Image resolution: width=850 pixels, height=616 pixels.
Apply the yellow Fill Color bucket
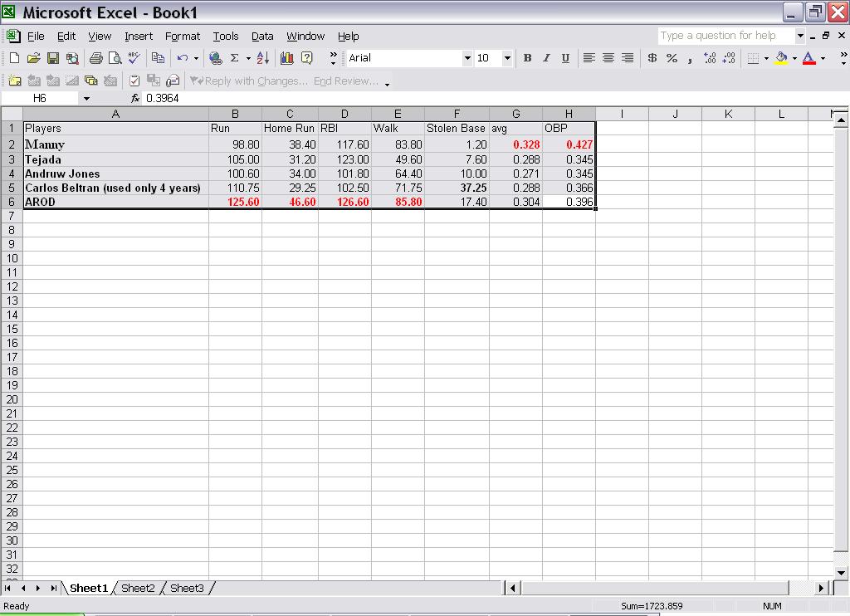tap(780, 58)
